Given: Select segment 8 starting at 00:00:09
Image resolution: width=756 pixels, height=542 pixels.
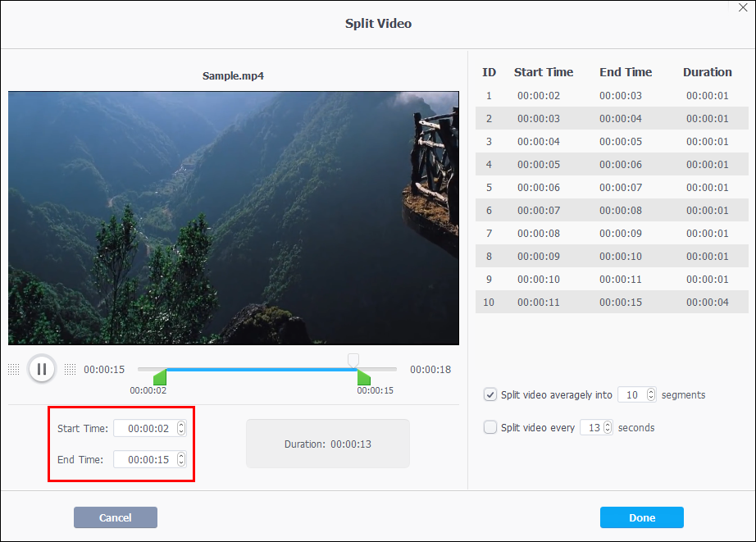Looking at the screenshot, I should pos(612,256).
